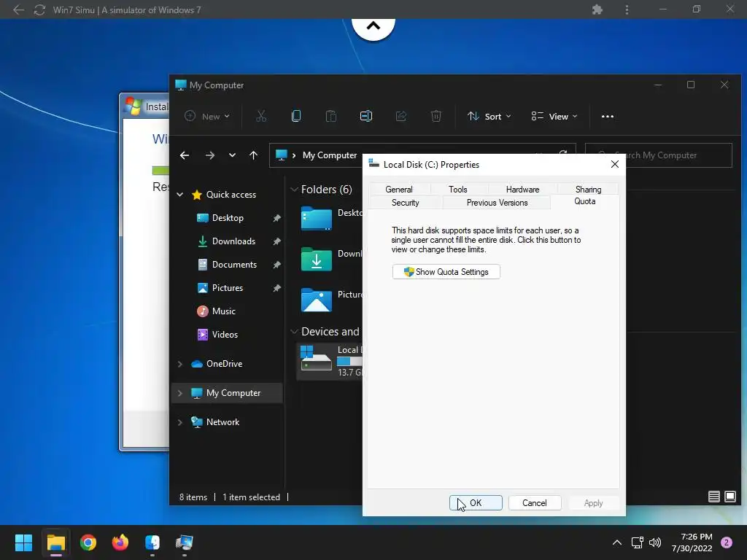Viewport: 747px width, 560px height.
Task: Launch Firefox from the taskbar
Action: coord(120,542)
